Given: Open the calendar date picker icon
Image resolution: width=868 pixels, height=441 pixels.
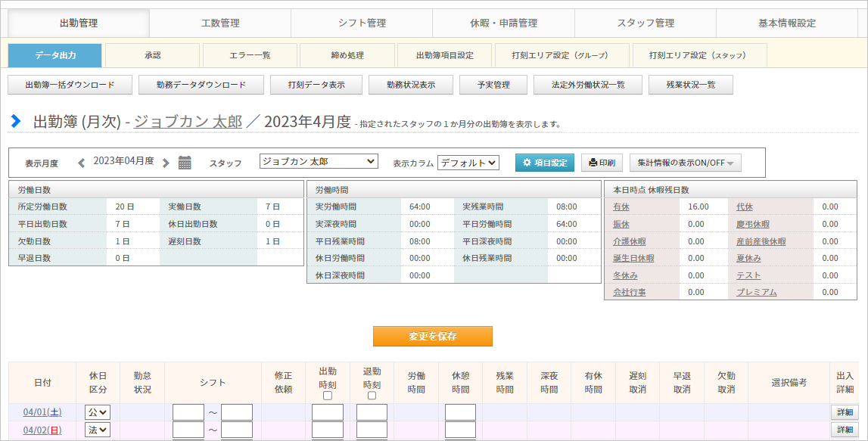Looking at the screenshot, I should click(x=185, y=163).
